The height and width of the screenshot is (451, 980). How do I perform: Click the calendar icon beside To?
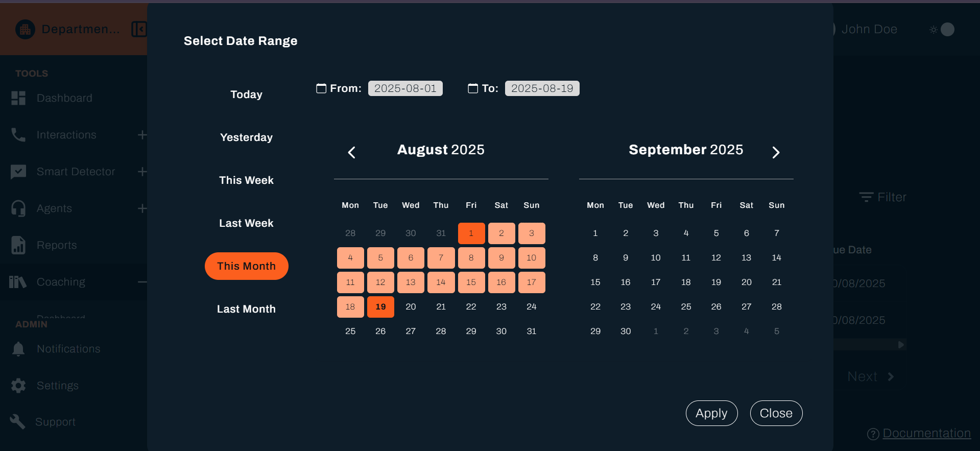coord(473,88)
